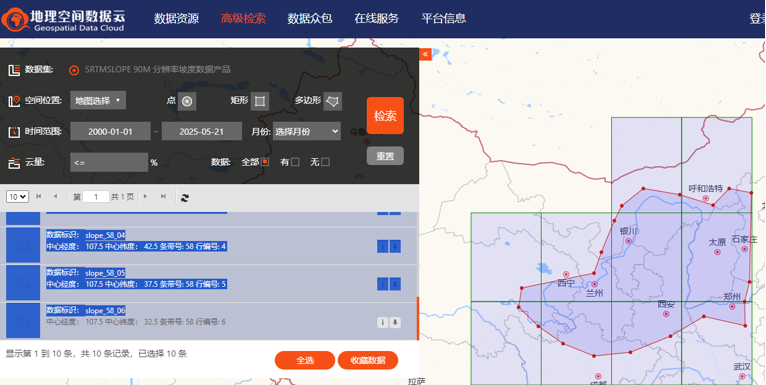Click the orange results list scrollbar

(x=418, y=318)
